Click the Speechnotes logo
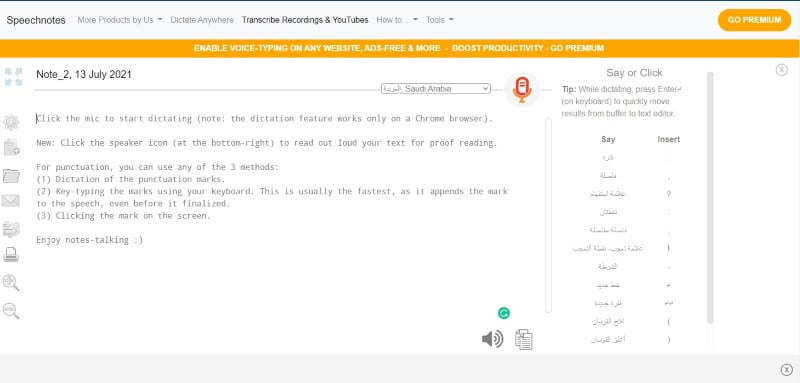800x383 pixels. click(36, 20)
